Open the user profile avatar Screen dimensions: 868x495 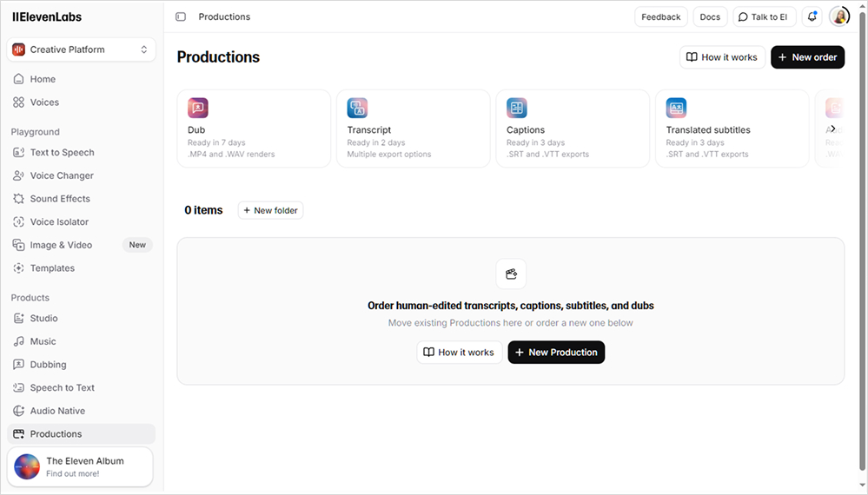[839, 16]
